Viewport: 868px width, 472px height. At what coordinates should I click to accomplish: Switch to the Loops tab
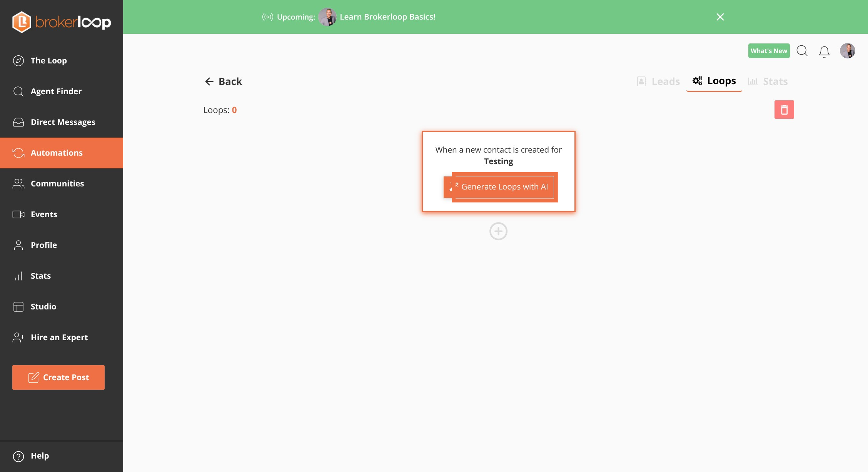click(714, 81)
